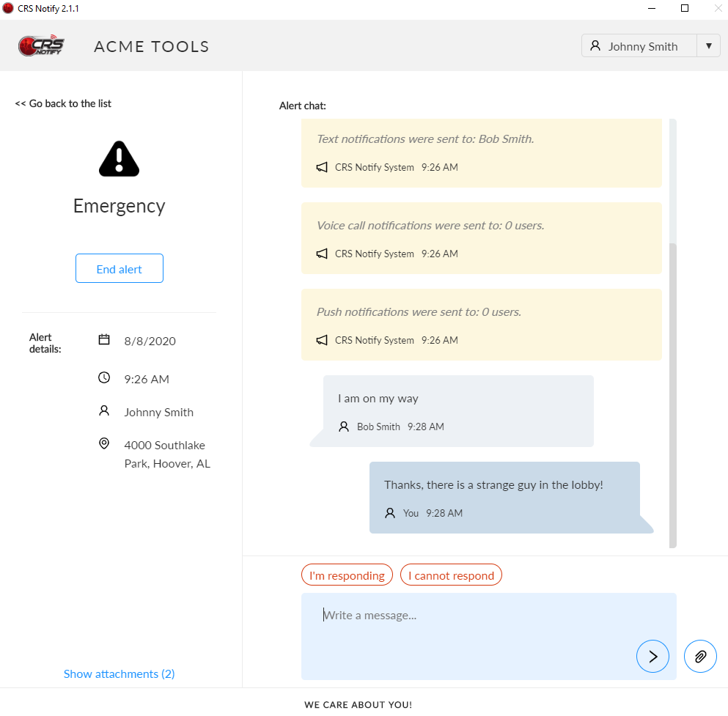The width and height of the screenshot is (728, 716).
Task: Click the paperclip attachment icon
Action: pos(700,656)
